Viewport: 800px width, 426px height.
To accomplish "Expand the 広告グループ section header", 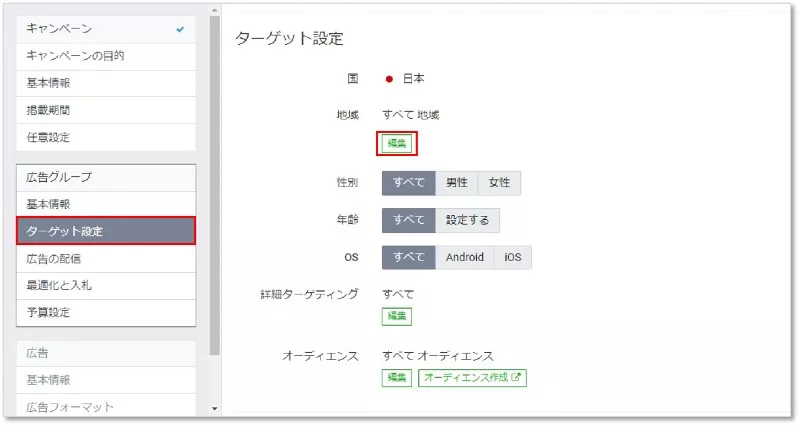I will tap(105, 178).
